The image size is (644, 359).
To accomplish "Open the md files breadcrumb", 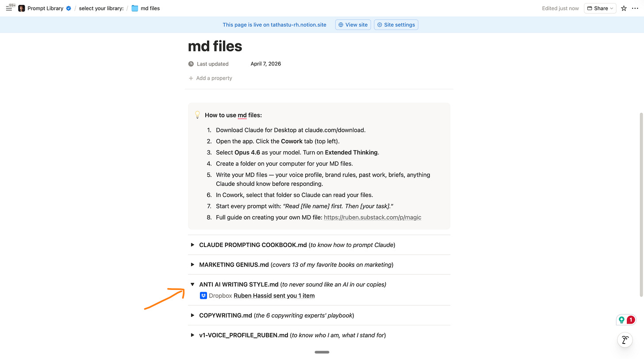I will click(150, 8).
